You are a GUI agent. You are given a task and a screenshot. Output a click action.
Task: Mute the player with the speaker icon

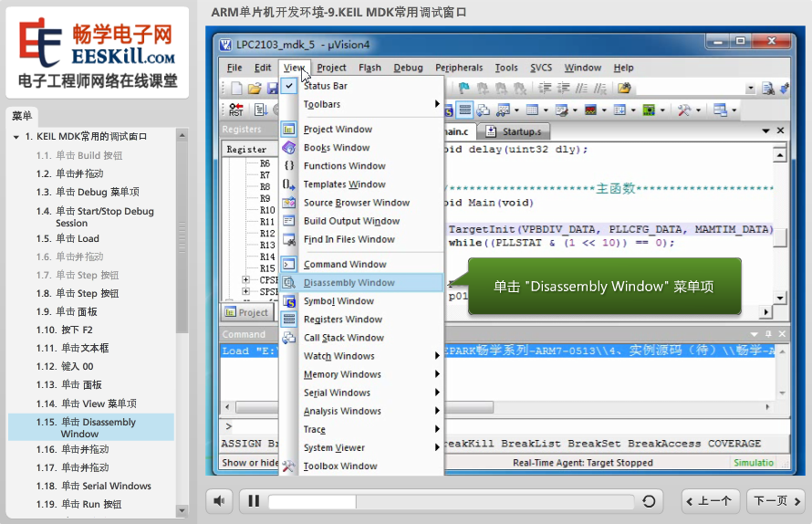point(220,501)
